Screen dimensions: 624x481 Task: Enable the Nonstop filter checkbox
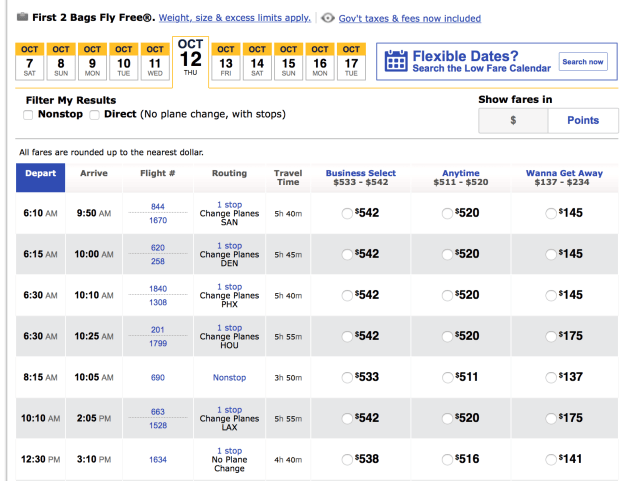tap(28, 115)
